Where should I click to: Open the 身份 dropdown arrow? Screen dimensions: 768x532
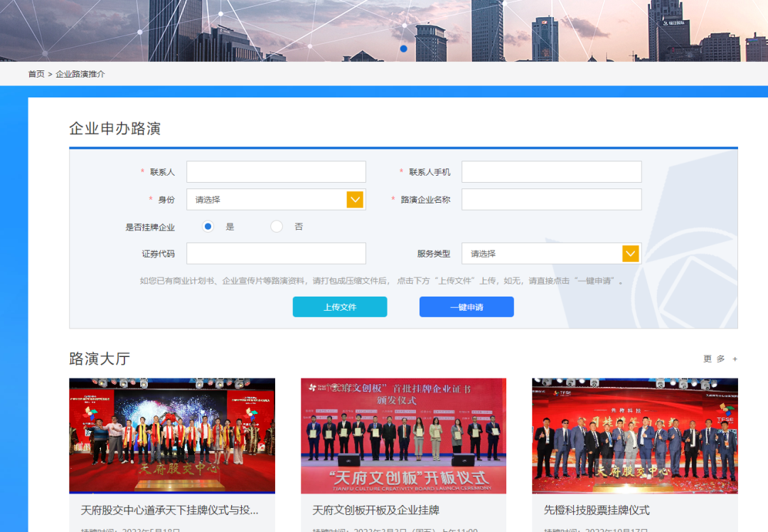click(355, 199)
